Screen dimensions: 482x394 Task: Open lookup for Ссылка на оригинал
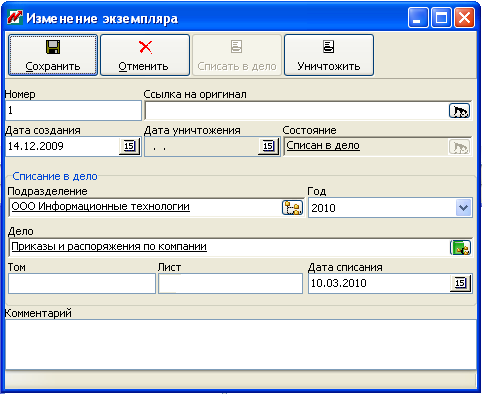tap(459, 111)
